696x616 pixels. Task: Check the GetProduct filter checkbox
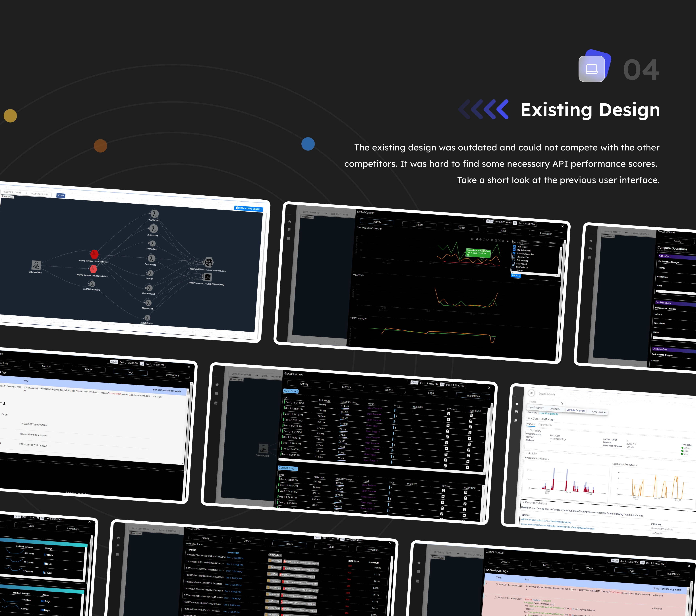click(x=513, y=263)
